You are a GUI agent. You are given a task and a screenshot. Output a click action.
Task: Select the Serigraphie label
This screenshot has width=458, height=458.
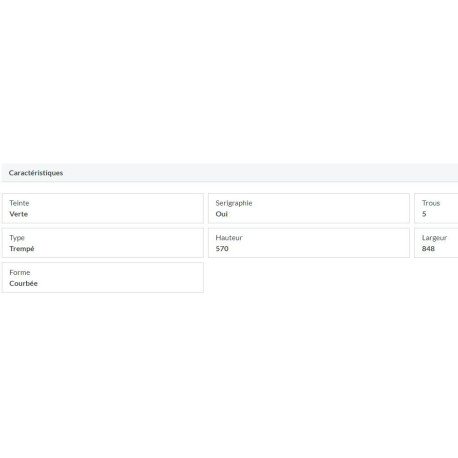click(234, 203)
